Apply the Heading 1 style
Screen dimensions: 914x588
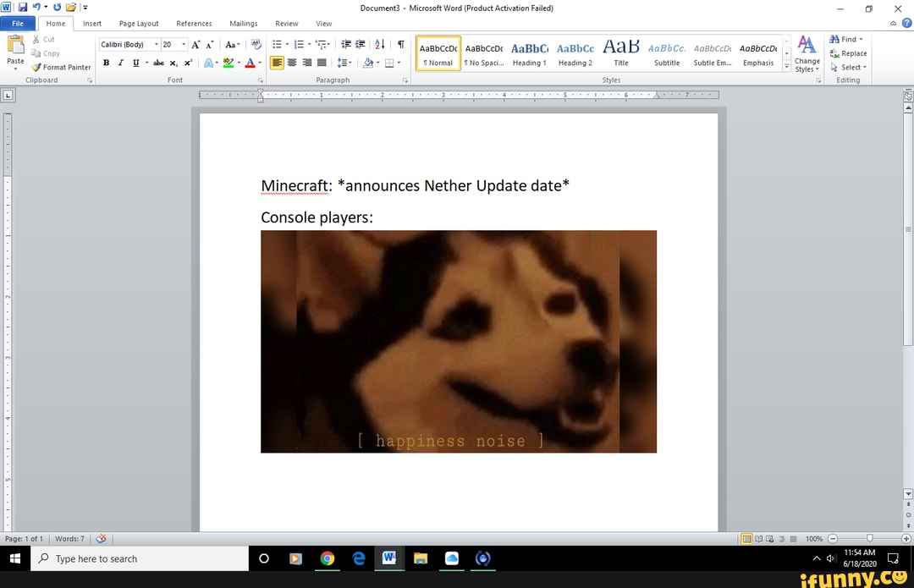pos(529,53)
